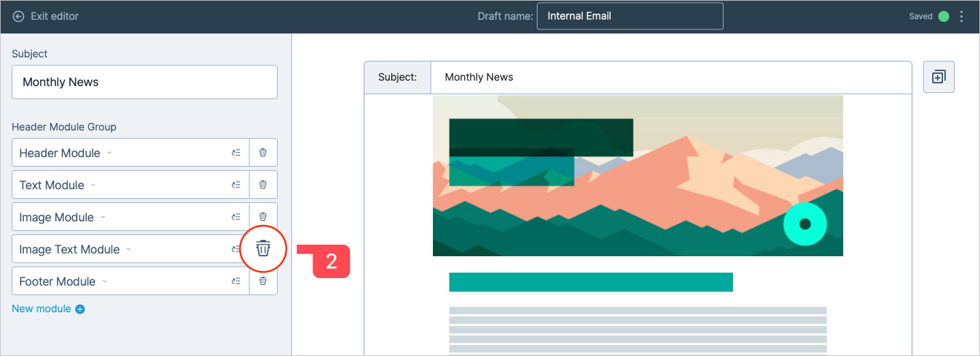
Task: Click reorder icon on Text Module row
Action: pos(236,184)
